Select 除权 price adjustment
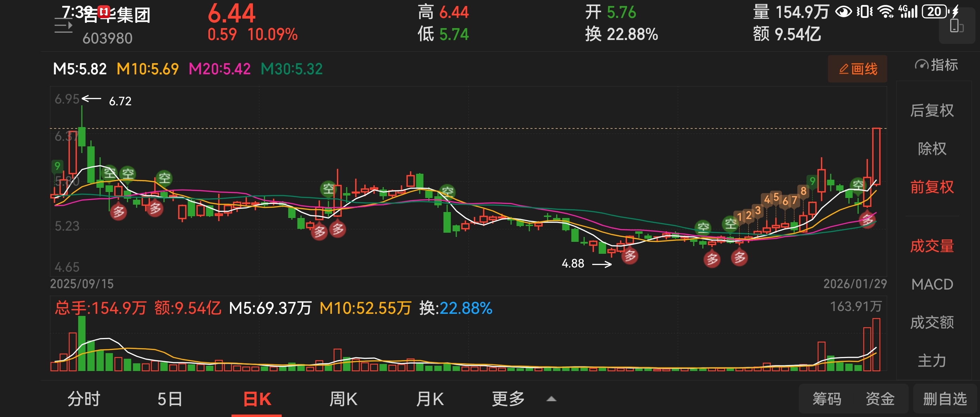 [932, 148]
